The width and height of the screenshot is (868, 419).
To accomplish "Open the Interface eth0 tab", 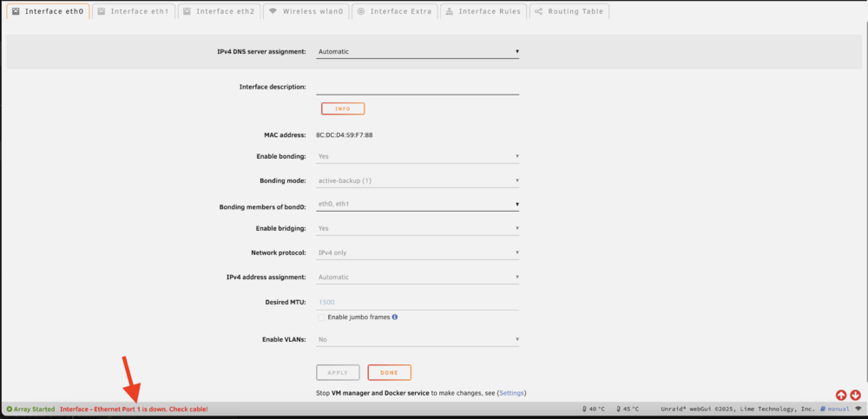I will [x=48, y=11].
